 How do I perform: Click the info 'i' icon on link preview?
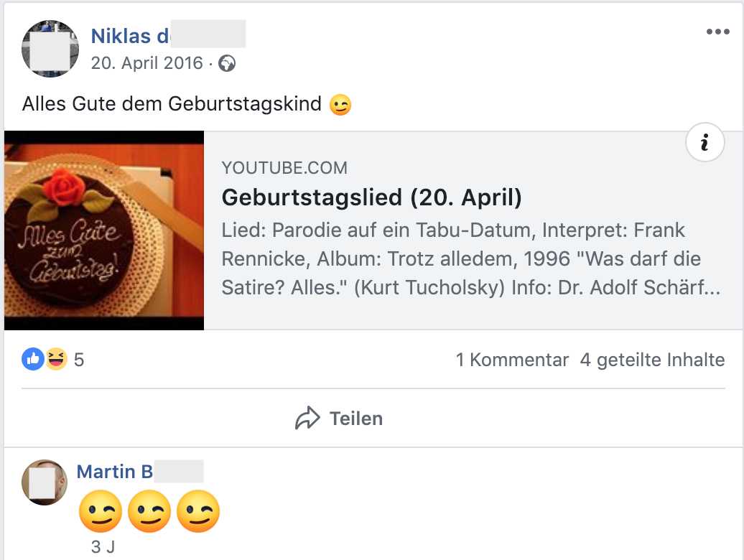click(705, 142)
